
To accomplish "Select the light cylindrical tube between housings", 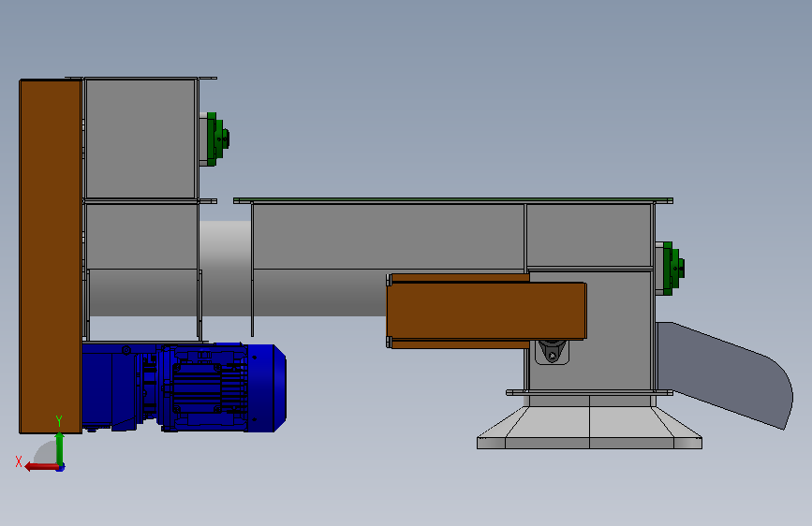I will [226, 269].
